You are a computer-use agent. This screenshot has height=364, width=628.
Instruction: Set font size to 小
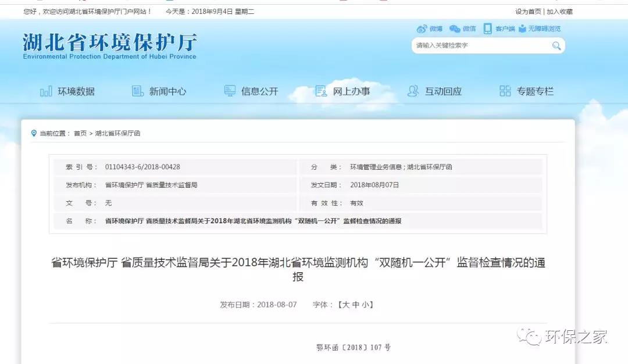366,304
